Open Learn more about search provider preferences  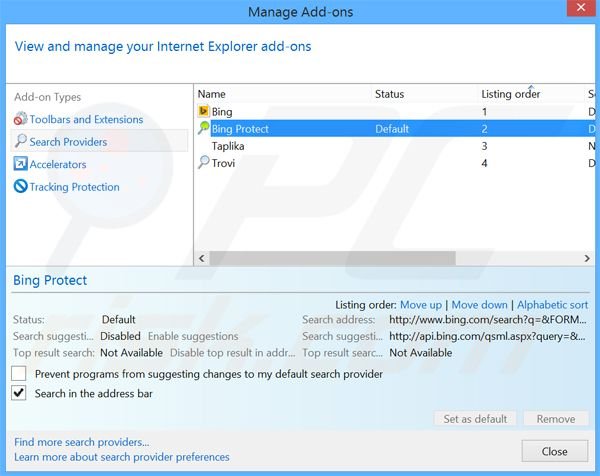pos(122,457)
